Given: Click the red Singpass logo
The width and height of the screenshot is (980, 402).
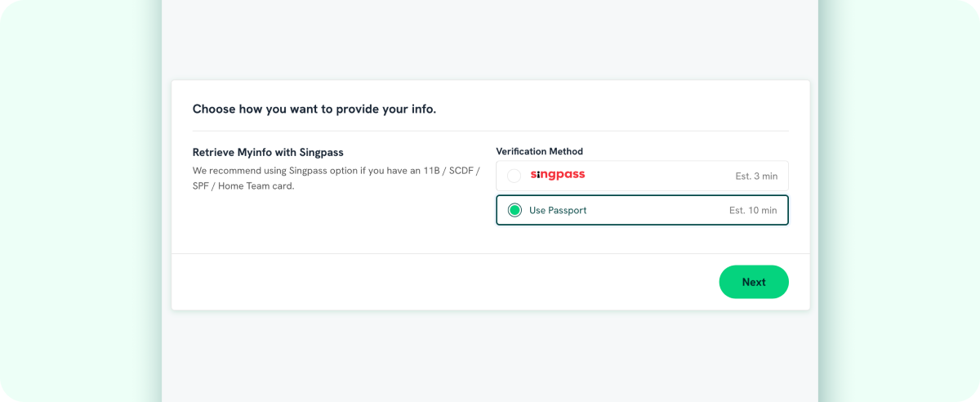Looking at the screenshot, I should pyautogui.click(x=558, y=175).
